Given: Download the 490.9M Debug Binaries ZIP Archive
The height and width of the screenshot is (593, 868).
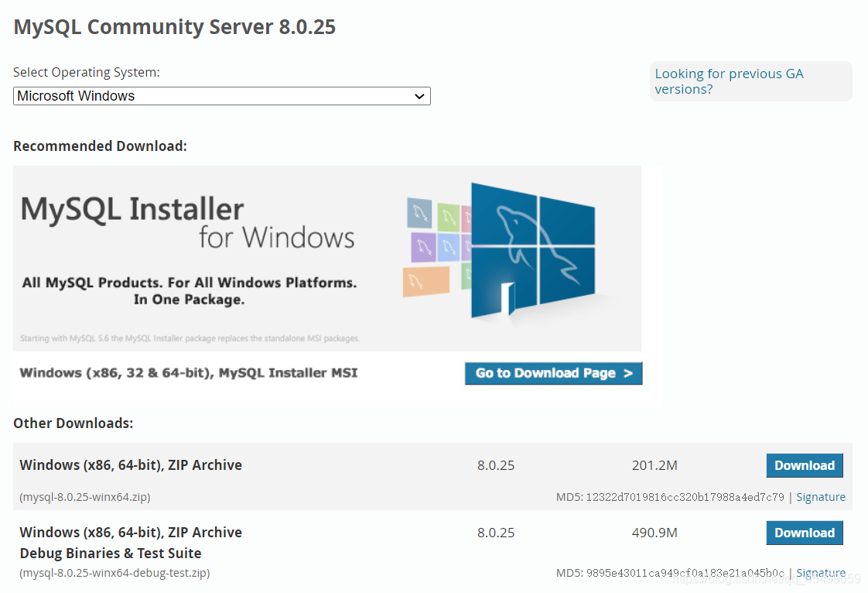Looking at the screenshot, I should (805, 533).
